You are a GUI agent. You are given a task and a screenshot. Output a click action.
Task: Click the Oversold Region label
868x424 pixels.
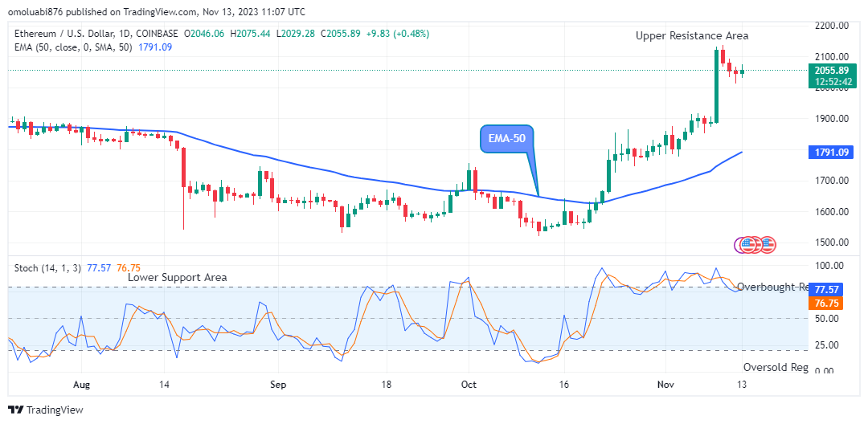coord(775,367)
